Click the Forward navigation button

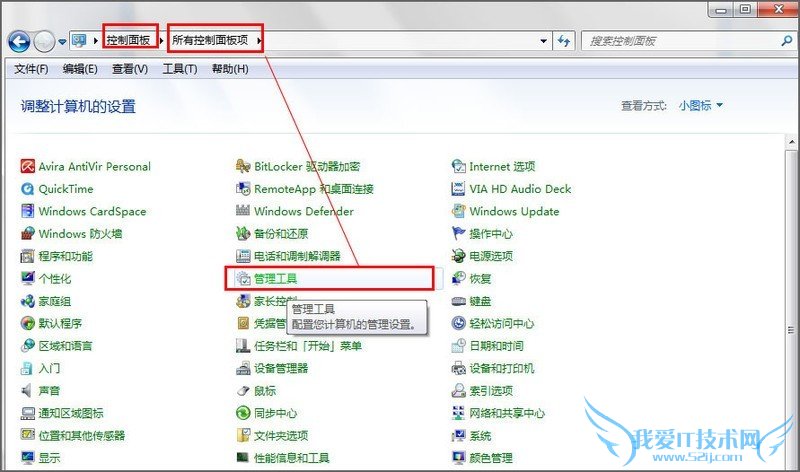pos(44,41)
